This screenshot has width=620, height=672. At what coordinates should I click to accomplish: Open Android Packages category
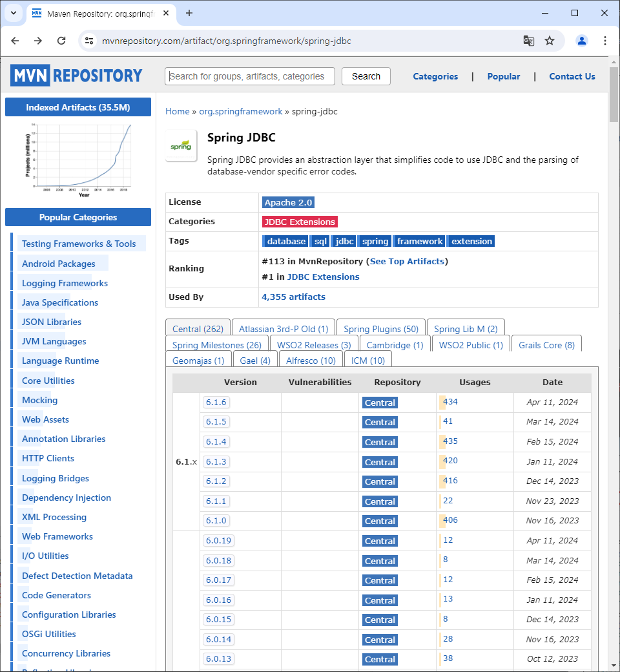[x=59, y=264]
